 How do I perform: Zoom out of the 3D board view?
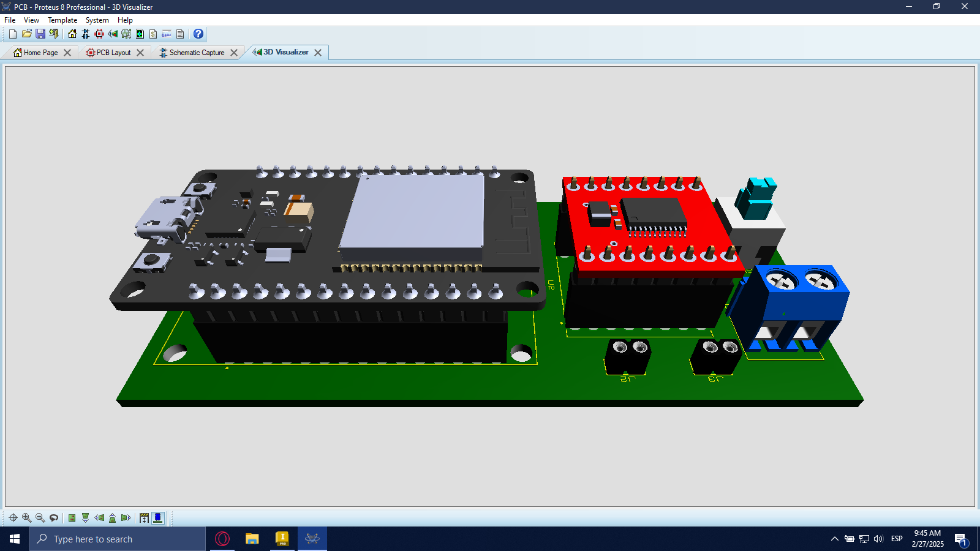pyautogui.click(x=40, y=518)
